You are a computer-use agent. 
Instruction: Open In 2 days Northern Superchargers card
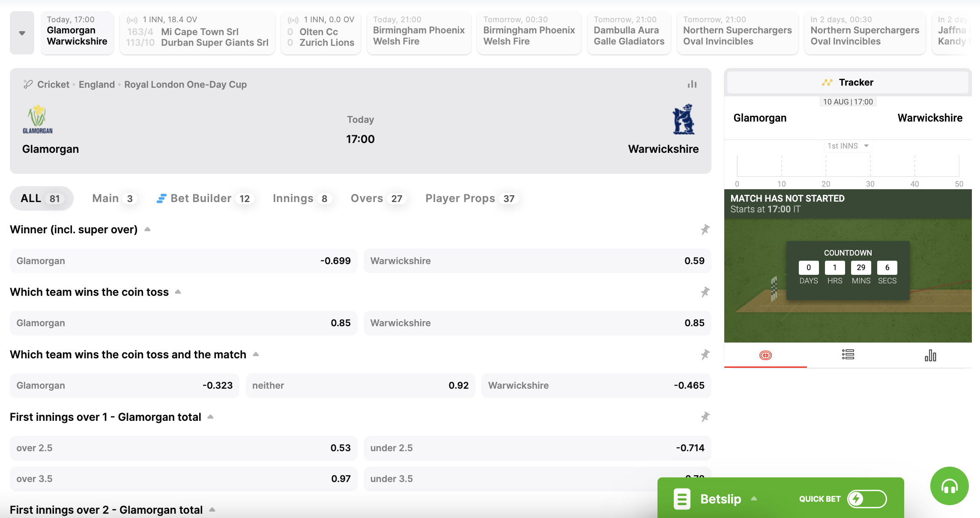point(865,33)
